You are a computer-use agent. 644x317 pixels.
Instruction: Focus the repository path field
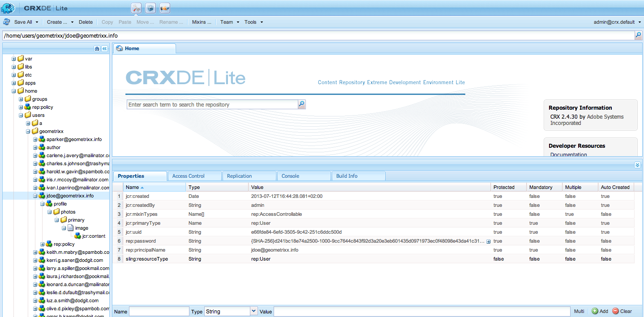coord(318,35)
